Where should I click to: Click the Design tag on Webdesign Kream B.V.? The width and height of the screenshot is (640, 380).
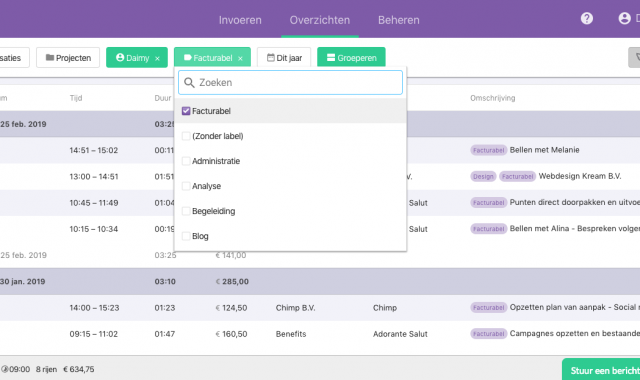[x=483, y=176]
